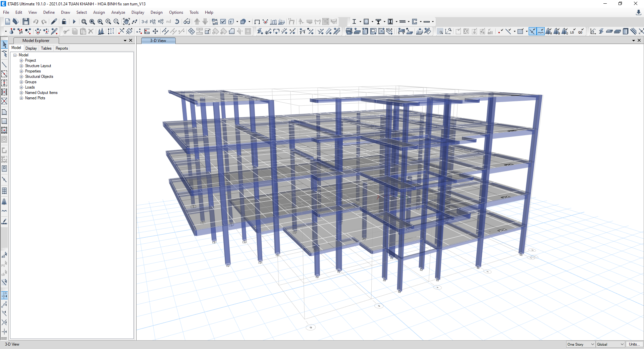
Task: Open the Options menu
Action: (176, 12)
